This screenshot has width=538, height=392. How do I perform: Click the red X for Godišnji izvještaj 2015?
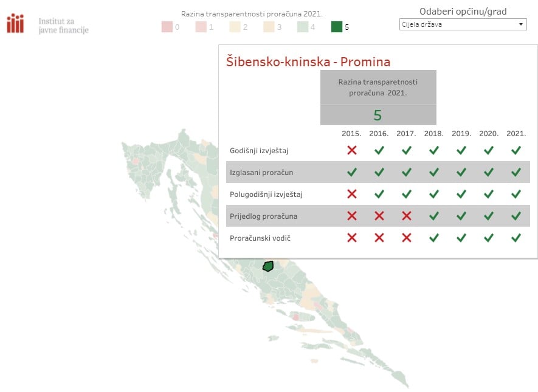pos(352,150)
